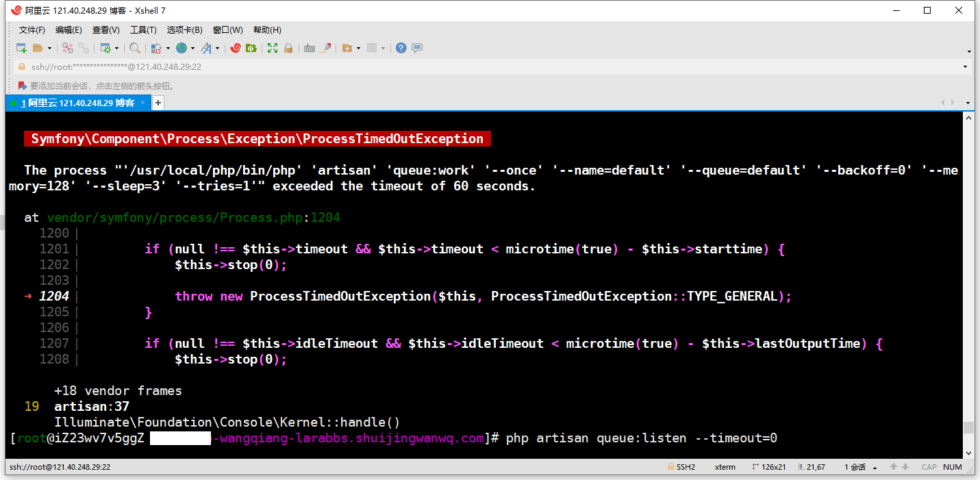The width and height of the screenshot is (980, 480).
Task: Expand the color scheme dropdown arrow
Action: 168,48
